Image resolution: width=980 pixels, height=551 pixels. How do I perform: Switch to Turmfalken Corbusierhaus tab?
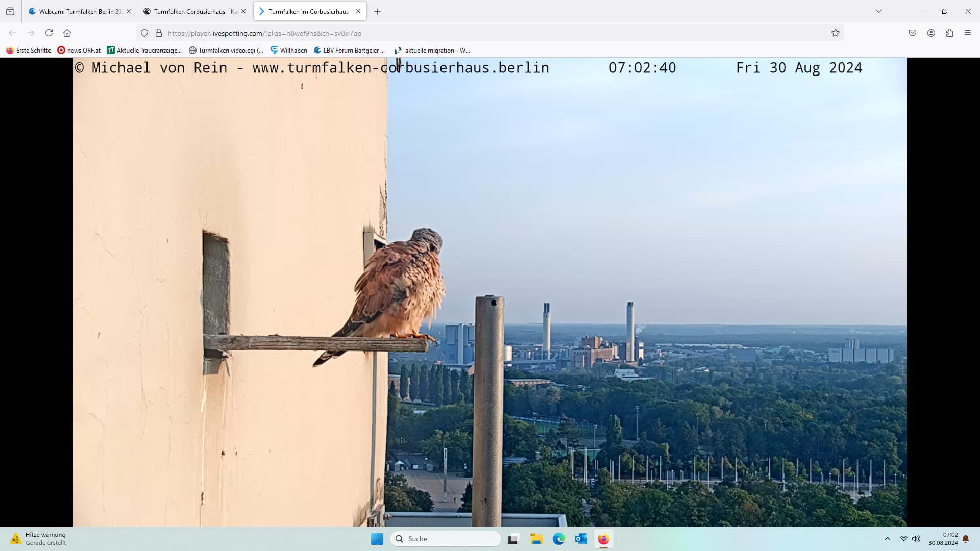pos(191,11)
